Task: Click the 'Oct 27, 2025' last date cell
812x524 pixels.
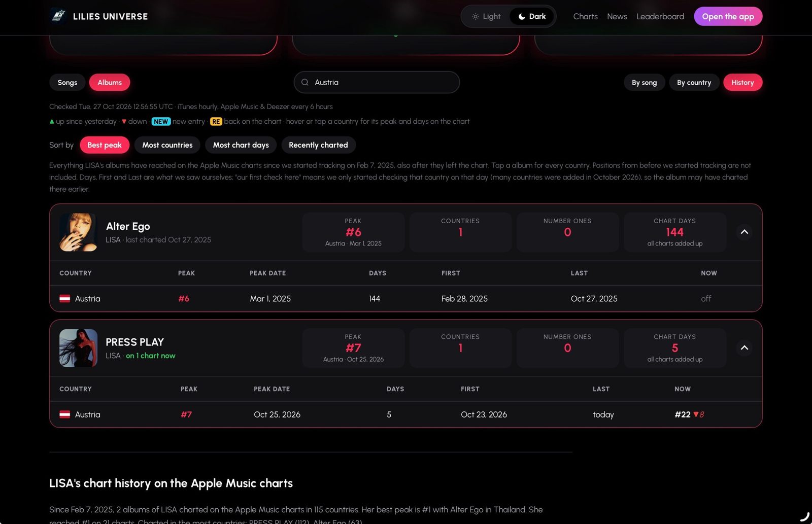Action: coord(594,299)
